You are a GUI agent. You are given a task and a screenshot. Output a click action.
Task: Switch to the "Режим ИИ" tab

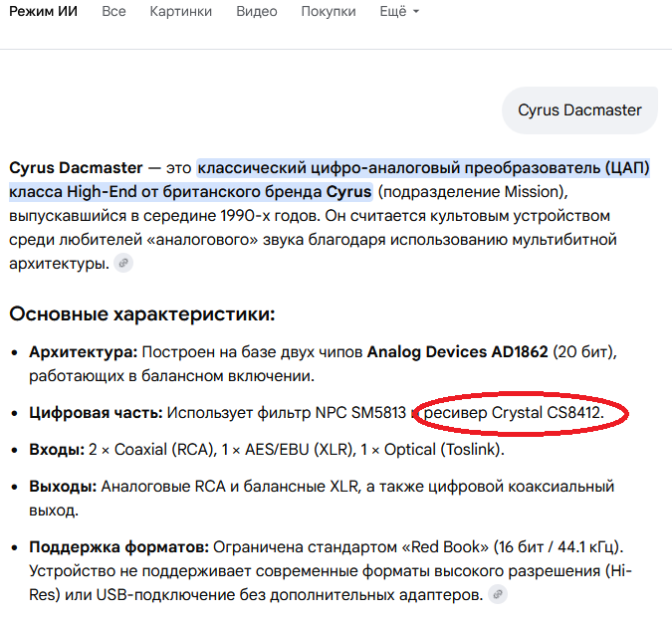(x=43, y=12)
